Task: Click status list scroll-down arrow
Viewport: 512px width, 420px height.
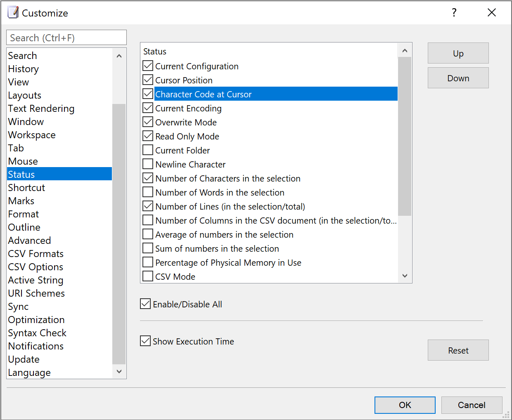Action: [x=405, y=276]
